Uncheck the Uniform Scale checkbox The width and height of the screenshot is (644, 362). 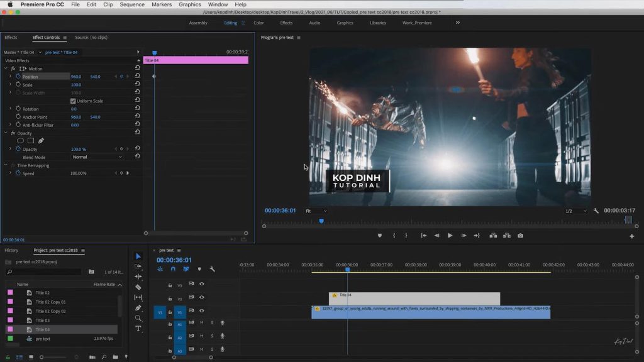[x=73, y=101]
